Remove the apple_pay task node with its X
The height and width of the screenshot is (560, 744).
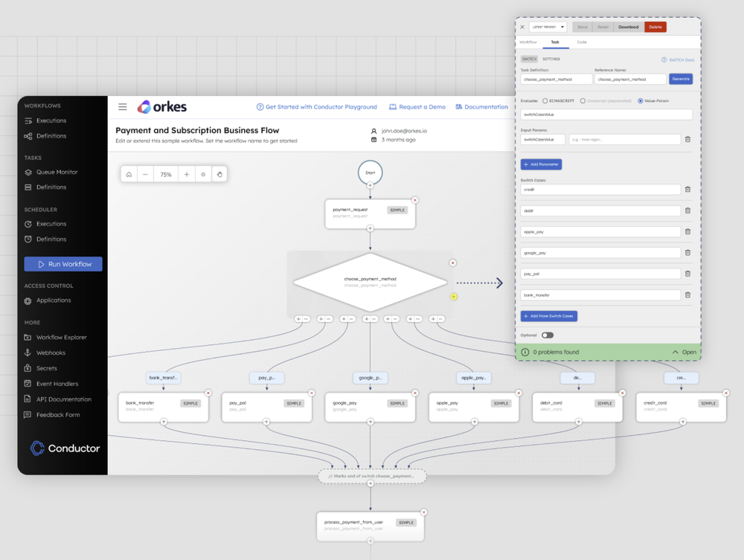point(519,393)
